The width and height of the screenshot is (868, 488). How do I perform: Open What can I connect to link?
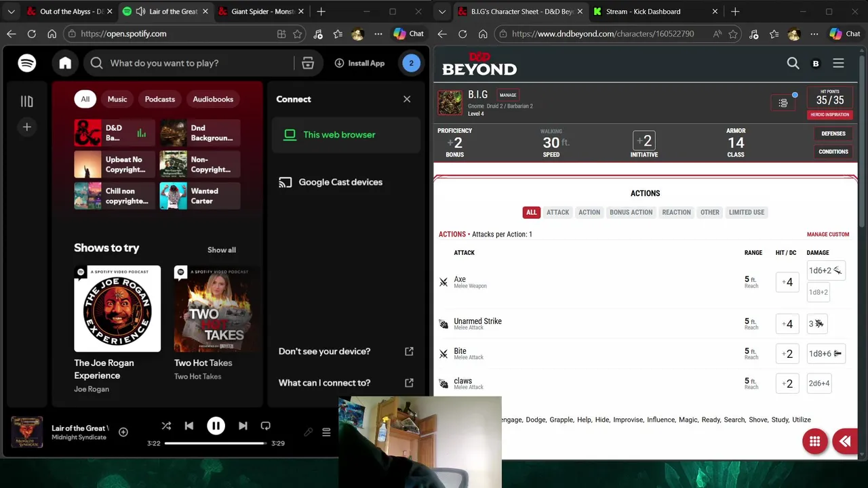click(x=346, y=382)
